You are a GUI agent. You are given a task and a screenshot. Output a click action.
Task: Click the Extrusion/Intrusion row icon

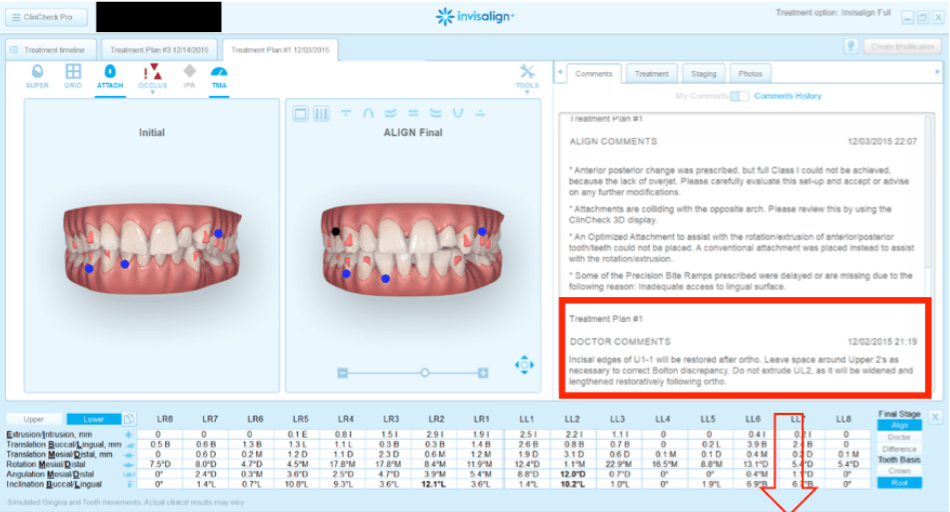[128, 434]
